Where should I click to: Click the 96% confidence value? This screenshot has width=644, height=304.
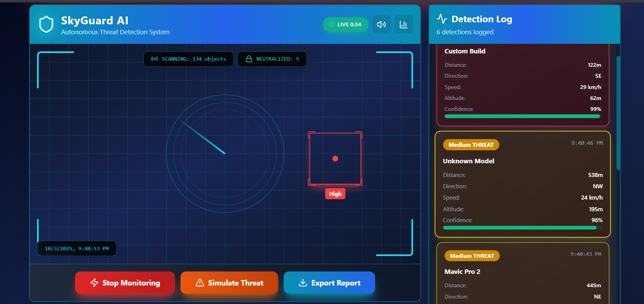click(597, 220)
